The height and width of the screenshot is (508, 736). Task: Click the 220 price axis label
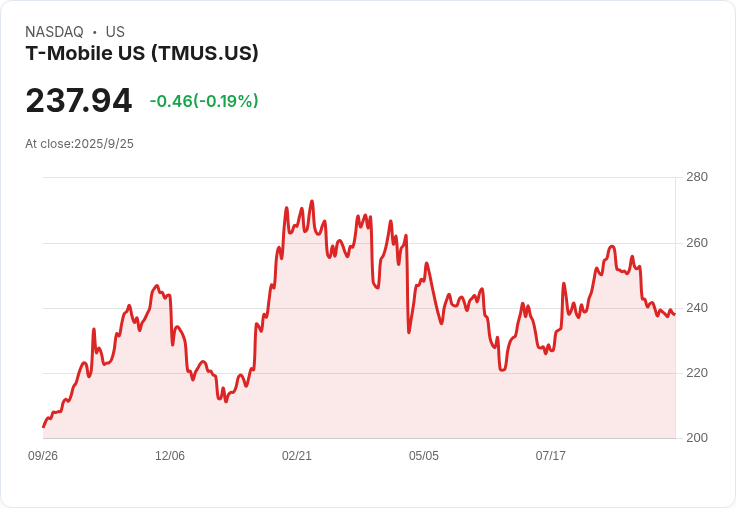[697, 373]
